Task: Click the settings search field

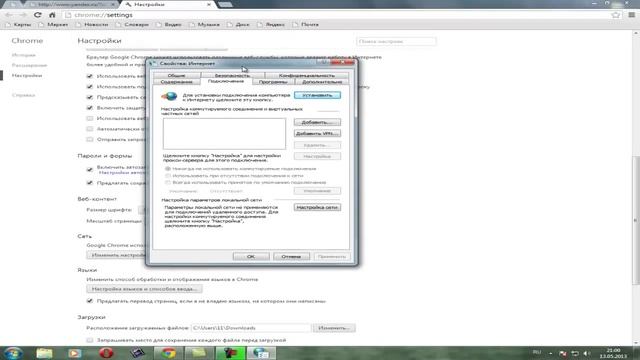Action: click(396, 42)
